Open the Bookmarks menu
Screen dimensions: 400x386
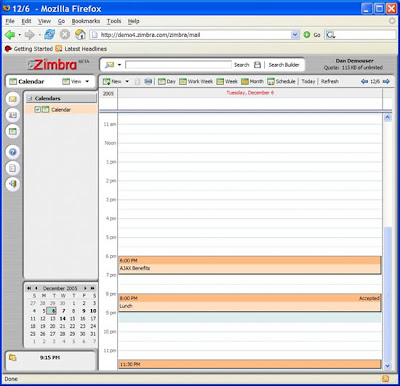pos(86,21)
